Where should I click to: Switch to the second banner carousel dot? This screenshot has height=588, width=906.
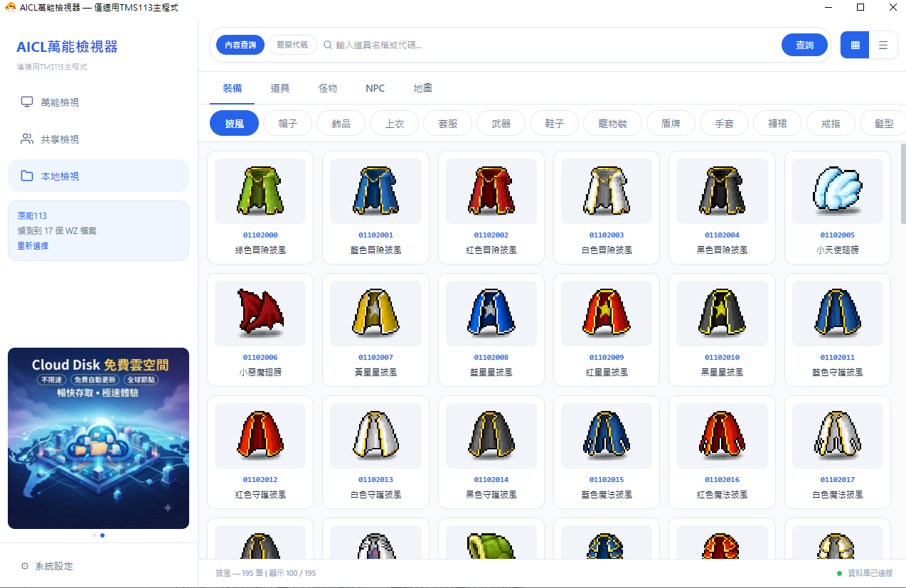[x=102, y=535]
